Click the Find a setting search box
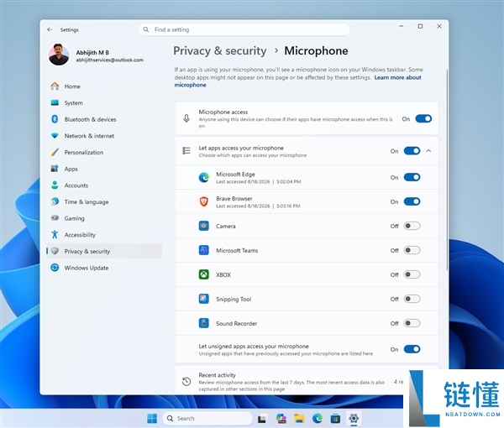This screenshot has height=428, width=504. [244, 29]
